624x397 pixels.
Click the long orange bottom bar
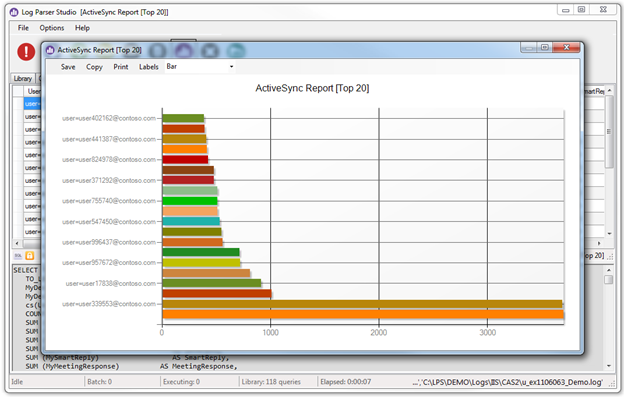(x=363, y=314)
